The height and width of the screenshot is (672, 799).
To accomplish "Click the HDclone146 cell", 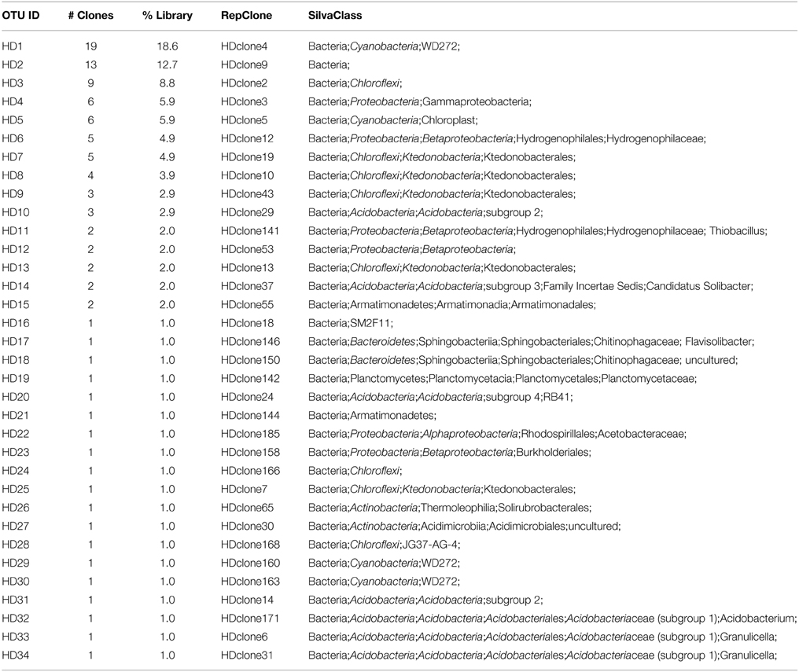I will point(250,342).
